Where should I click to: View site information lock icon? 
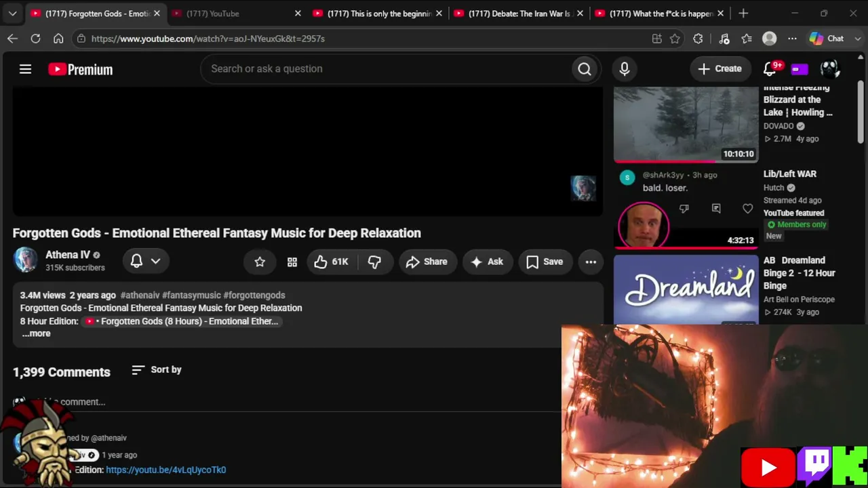(81, 39)
